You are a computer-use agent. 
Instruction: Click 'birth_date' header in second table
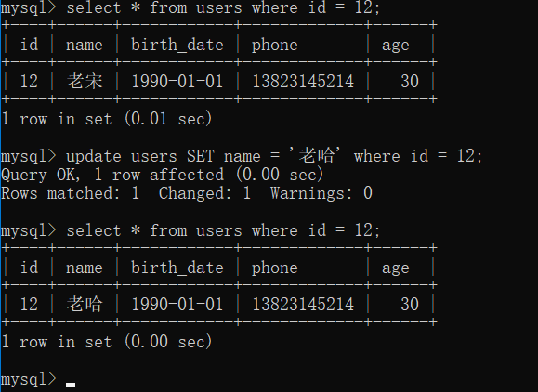(x=177, y=268)
